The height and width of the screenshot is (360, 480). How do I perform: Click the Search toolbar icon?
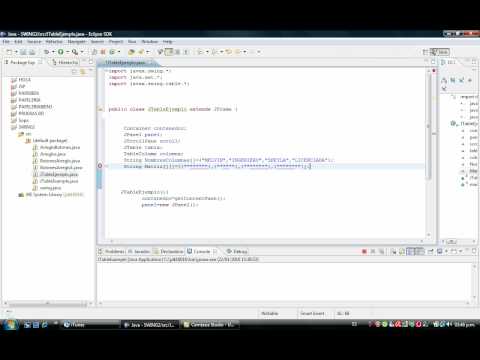141,52
